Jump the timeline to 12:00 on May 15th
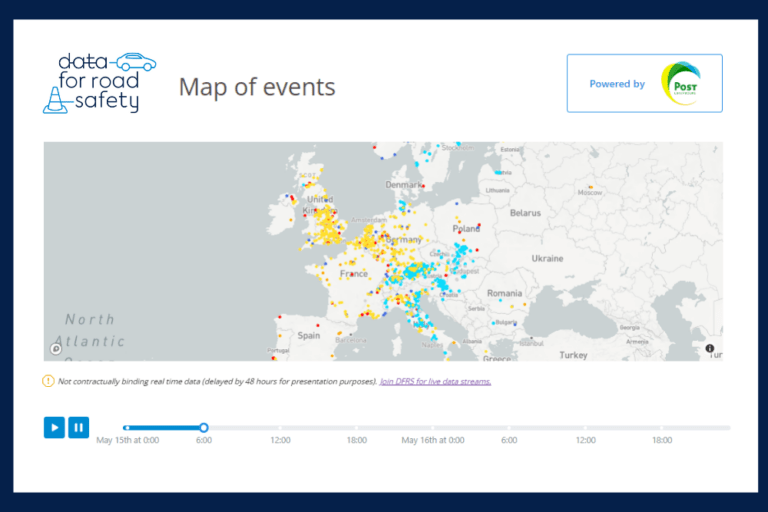This screenshot has width=768, height=512. pyautogui.click(x=280, y=428)
